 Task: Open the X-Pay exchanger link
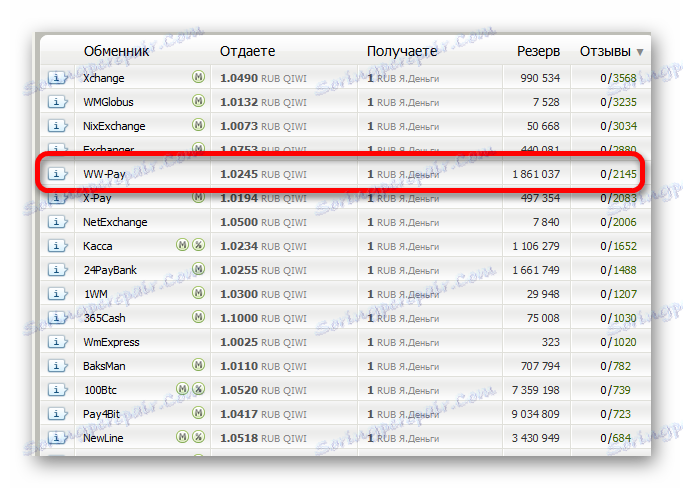click(97, 198)
